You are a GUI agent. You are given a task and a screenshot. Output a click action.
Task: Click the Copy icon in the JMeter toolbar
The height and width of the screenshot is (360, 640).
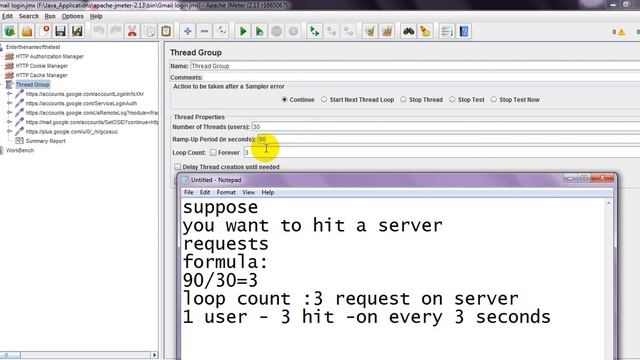tap(149, 31)
